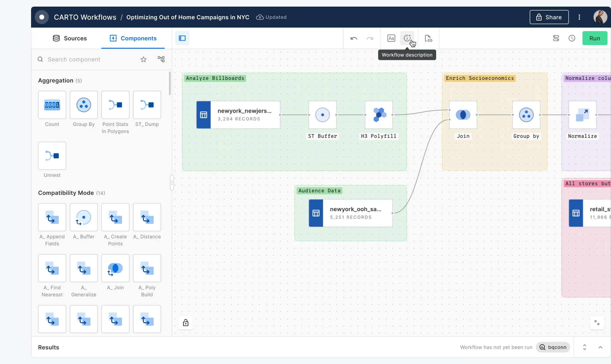Click the Point Stats In Polygons component
Screen dimensions: 611x364
click(115, 105)
